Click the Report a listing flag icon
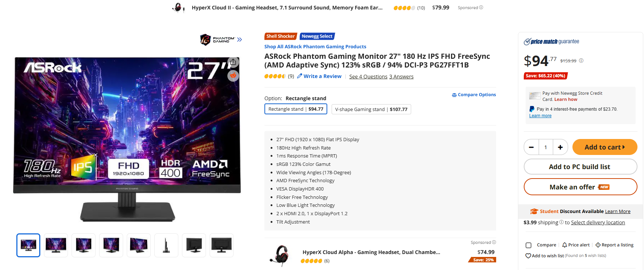Image resolution: width=644 pixels, height=270 pixels. click(x=597, y=245)
